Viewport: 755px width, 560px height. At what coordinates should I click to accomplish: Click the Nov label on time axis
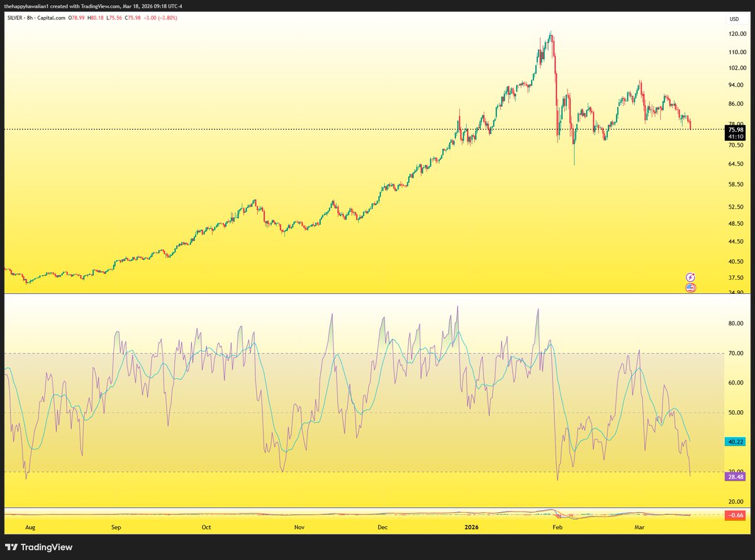click(x=299, y=526)
